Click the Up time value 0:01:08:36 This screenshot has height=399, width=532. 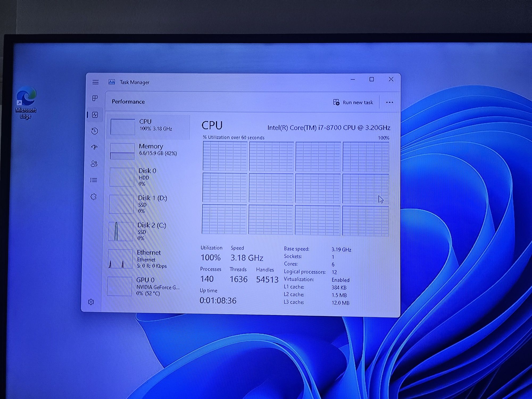218,301
